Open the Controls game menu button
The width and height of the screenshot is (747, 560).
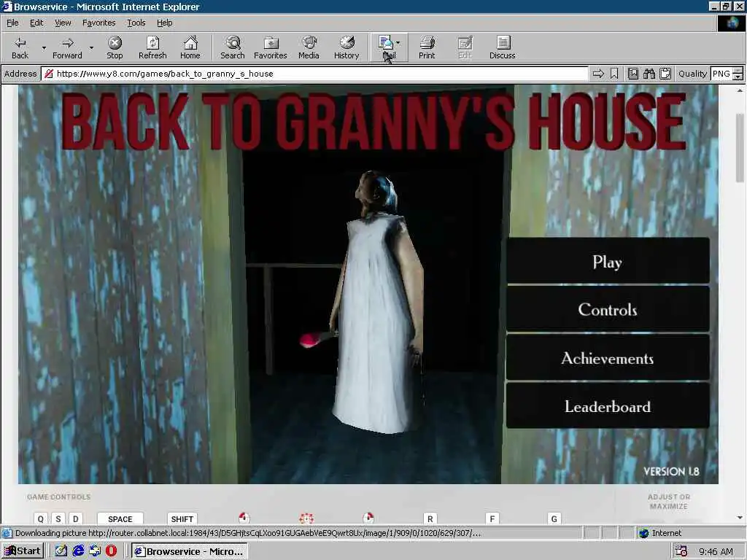(x=608, y=309)
